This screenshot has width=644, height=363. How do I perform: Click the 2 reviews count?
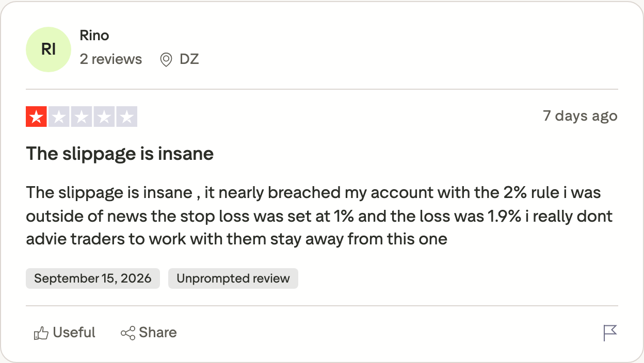pyautogui.click(x=111, y=59)
